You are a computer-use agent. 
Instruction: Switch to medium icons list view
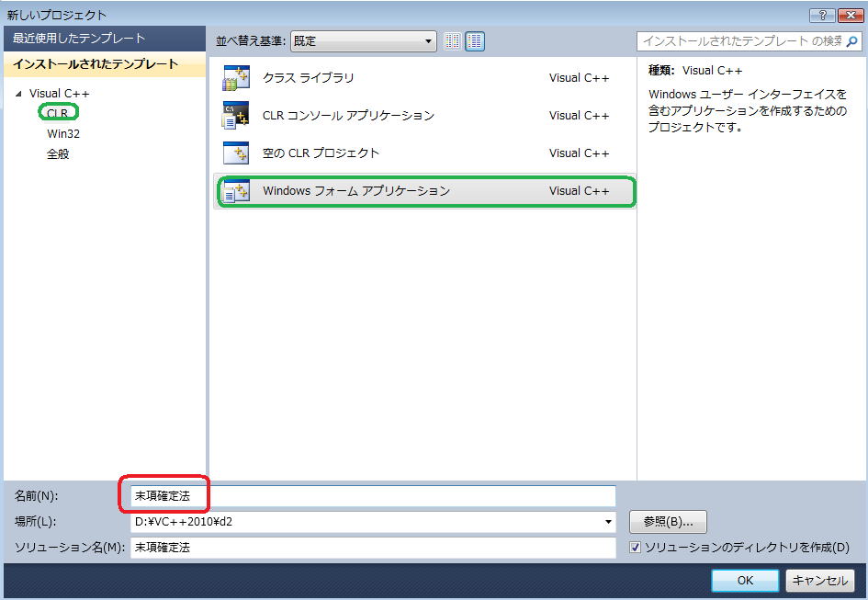(474, 41)
